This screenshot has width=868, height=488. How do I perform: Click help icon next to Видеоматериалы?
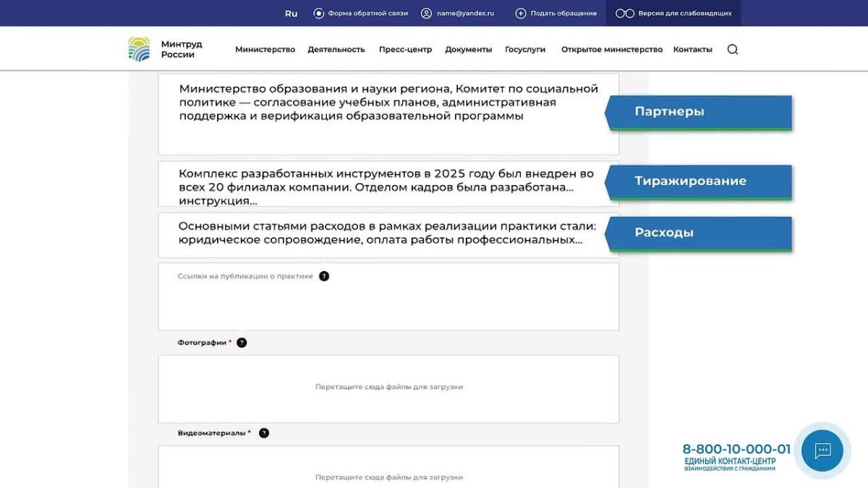[x=264, y=433]
